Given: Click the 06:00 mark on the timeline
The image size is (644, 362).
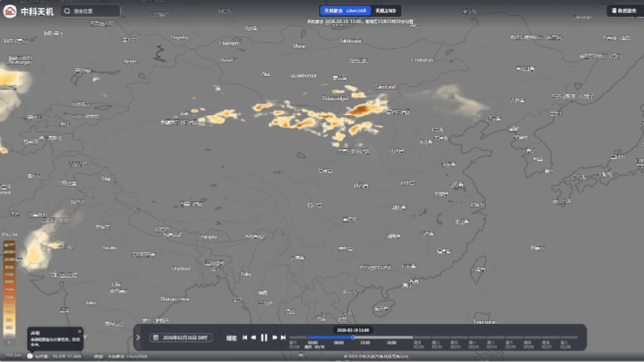Looking at the screenshot, I should [339, 343].
